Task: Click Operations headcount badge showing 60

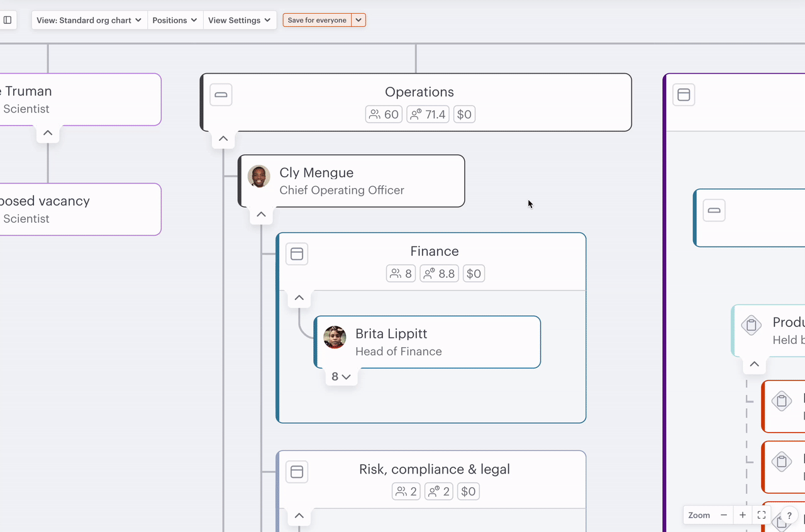Action: (x=384, y=114)
